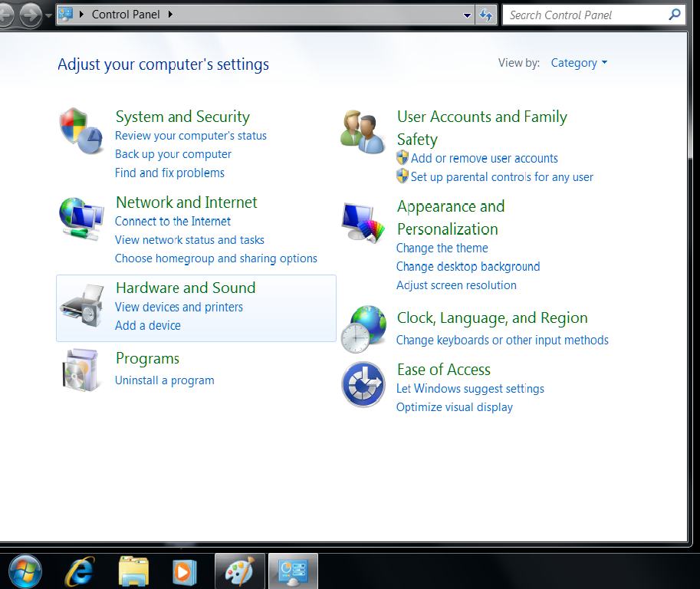Viewport: 700px width, 589px height.
Task: Click the Ease of Access icon
Action: pos(363,384)
